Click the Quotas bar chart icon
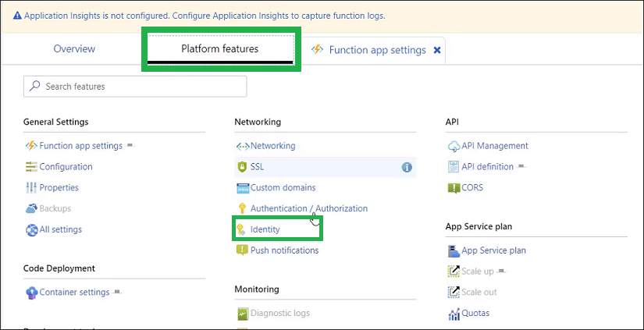Viewport: 644px width, 330px height. 454,314
